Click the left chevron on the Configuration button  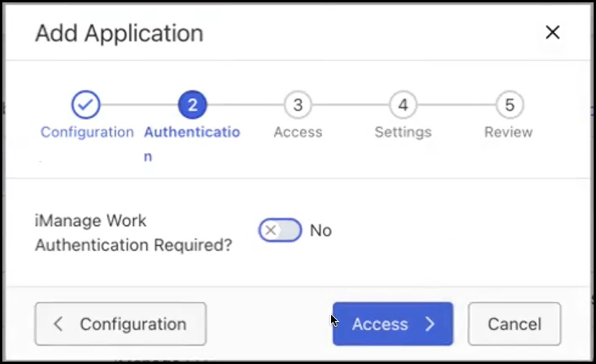(x=59, y=324)
